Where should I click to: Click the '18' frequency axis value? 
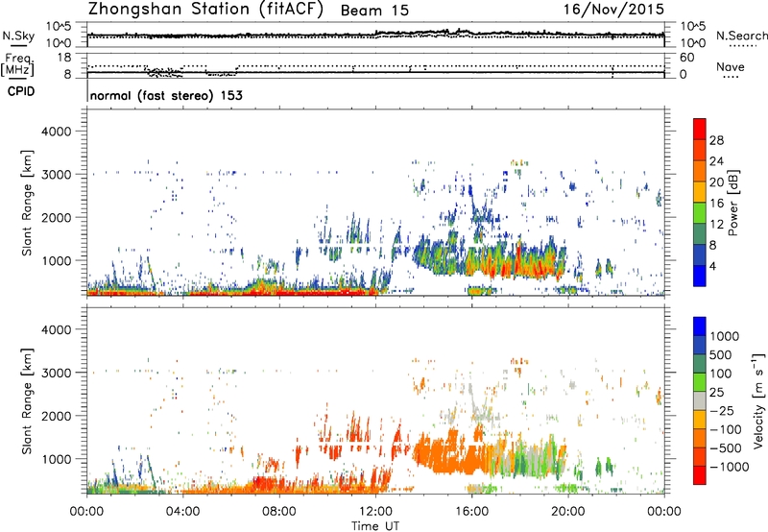[64, 58]
